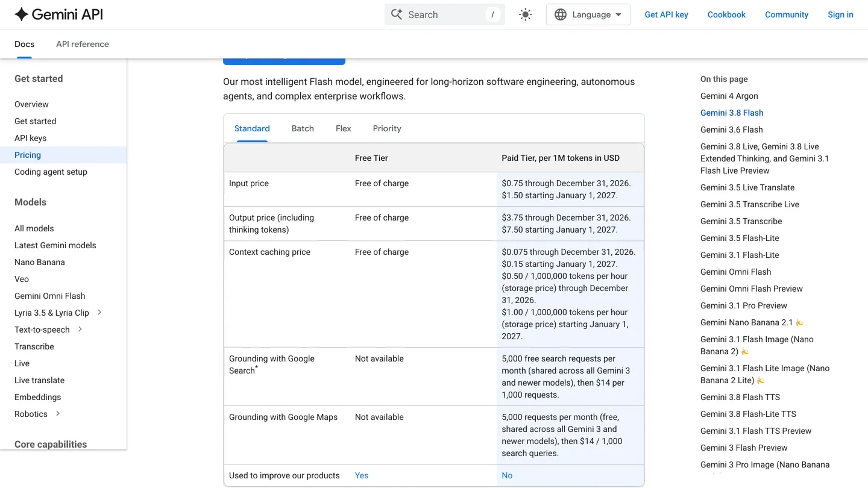Open the Language dropdown
Image resolution: width=868 pixels, height=488 pixels.
588,14
